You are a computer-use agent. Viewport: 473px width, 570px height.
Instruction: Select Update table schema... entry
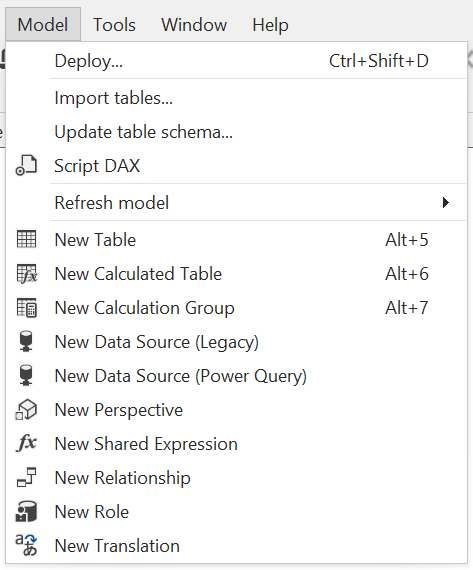pos(236,132)
